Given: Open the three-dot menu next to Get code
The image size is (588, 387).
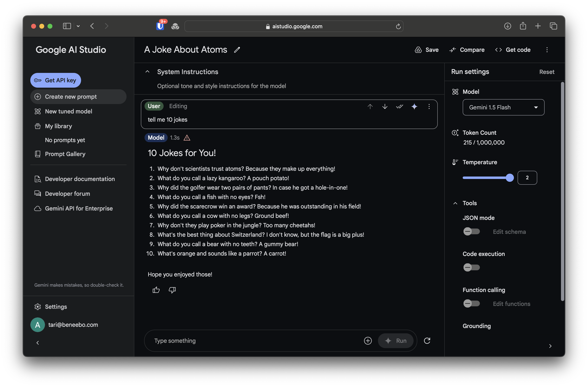Looking at the screenshot, I should pos(547,50).
